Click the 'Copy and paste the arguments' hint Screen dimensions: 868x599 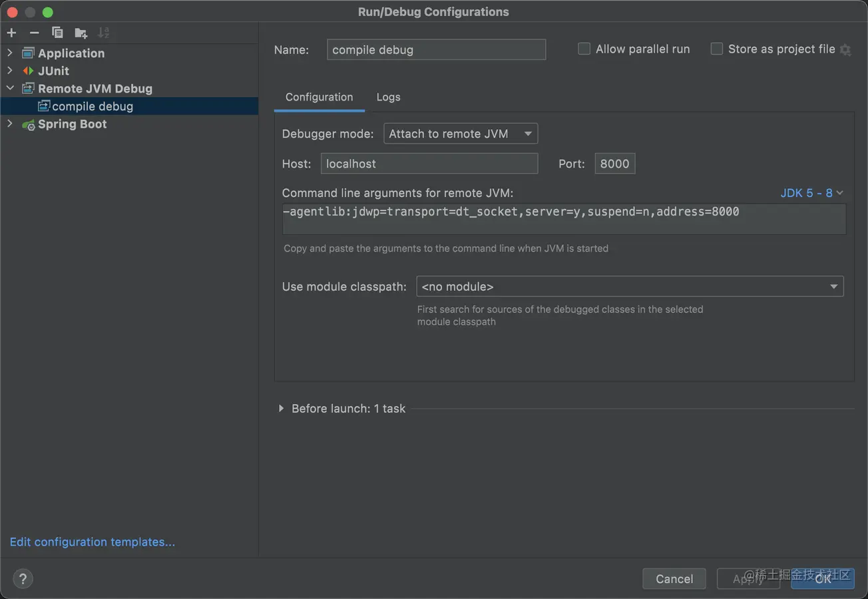[x=446, y=248]
